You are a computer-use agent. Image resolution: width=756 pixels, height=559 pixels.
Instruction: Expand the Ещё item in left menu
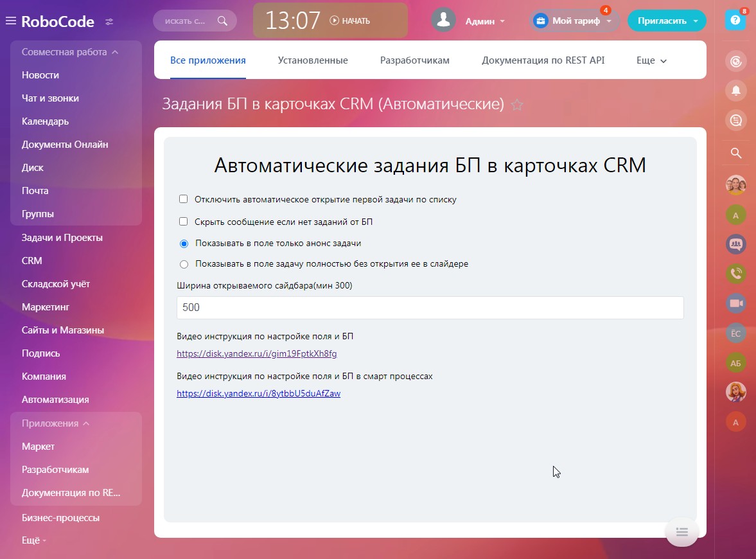pos(34,540)
